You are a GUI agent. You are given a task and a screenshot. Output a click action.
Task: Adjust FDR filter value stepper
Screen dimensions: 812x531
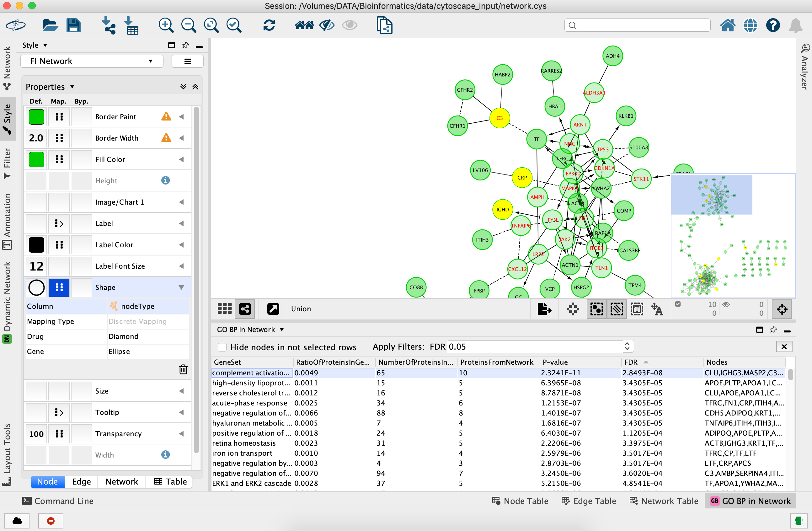(628, 346)
